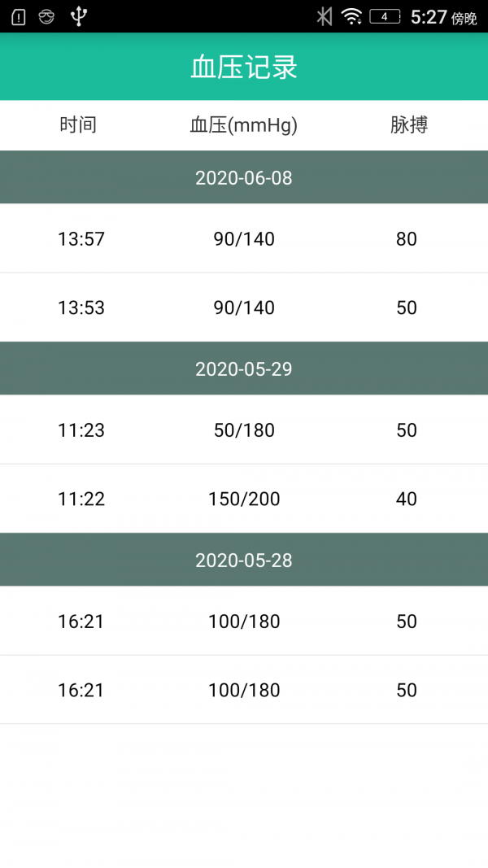Open the 13:53 blood pressure record
This screenshot has width=488, height=868.
pos(244,308)
